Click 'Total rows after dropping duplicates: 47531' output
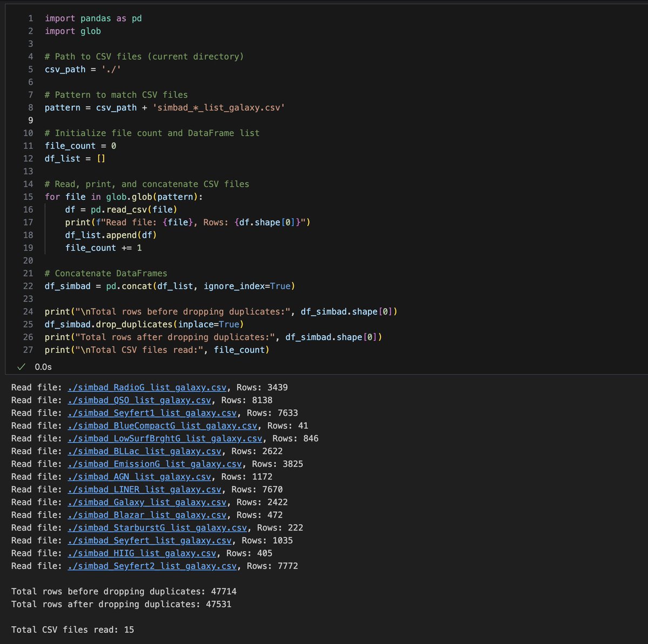Viewport: 648px width, 644px height. (122, 604)
